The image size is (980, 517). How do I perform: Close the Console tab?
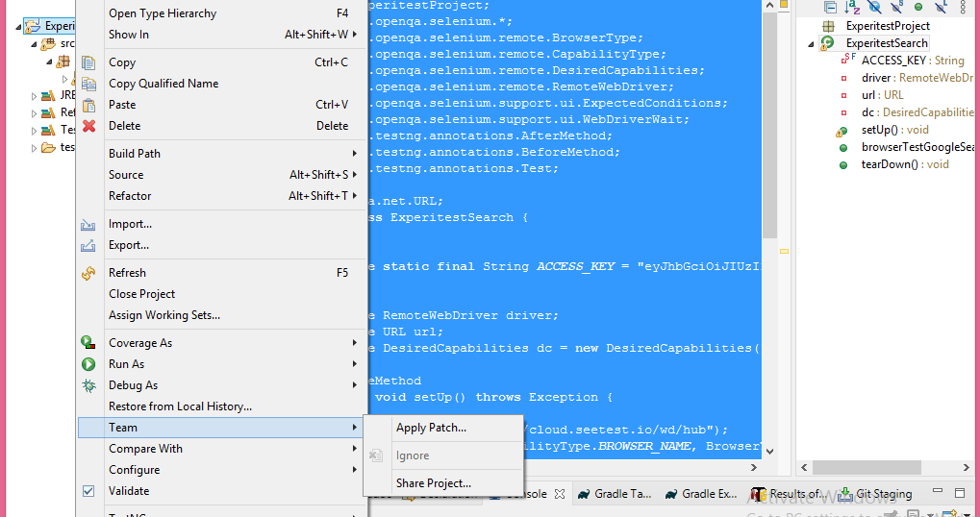click(x=560, y=494)
